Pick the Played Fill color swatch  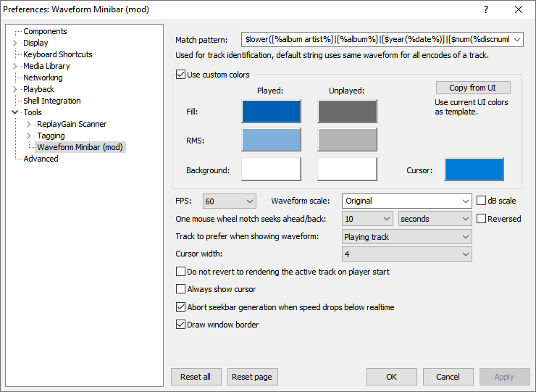pos(271,112)
